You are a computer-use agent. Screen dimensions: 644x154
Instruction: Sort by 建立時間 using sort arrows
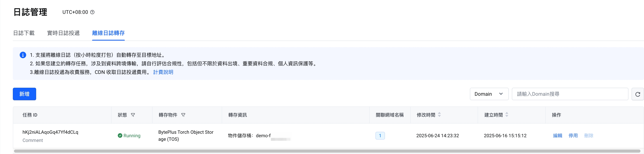tap(507, 115)
